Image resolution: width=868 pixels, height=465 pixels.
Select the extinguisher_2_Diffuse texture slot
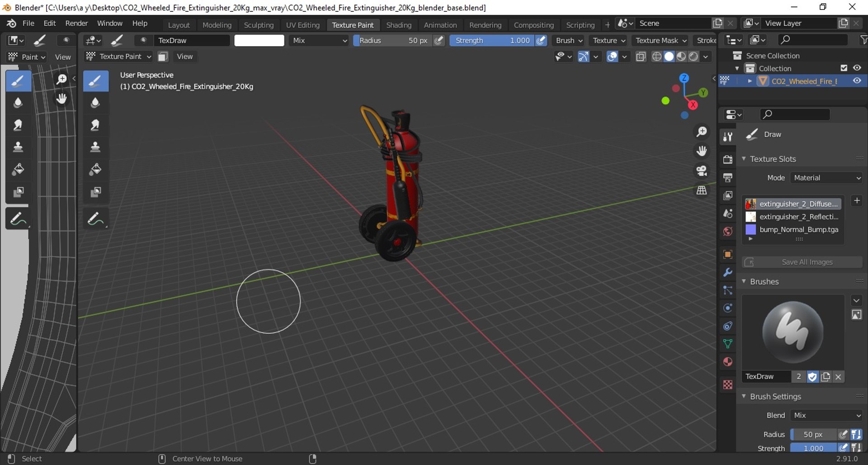pyautogui.click(x=793, y=204)
